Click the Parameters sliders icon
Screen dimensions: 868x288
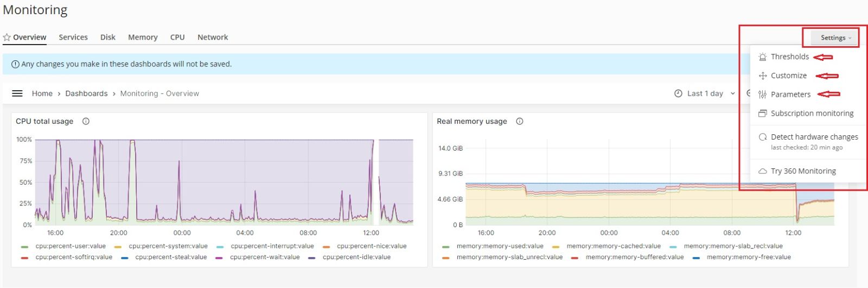pos(762,95)
